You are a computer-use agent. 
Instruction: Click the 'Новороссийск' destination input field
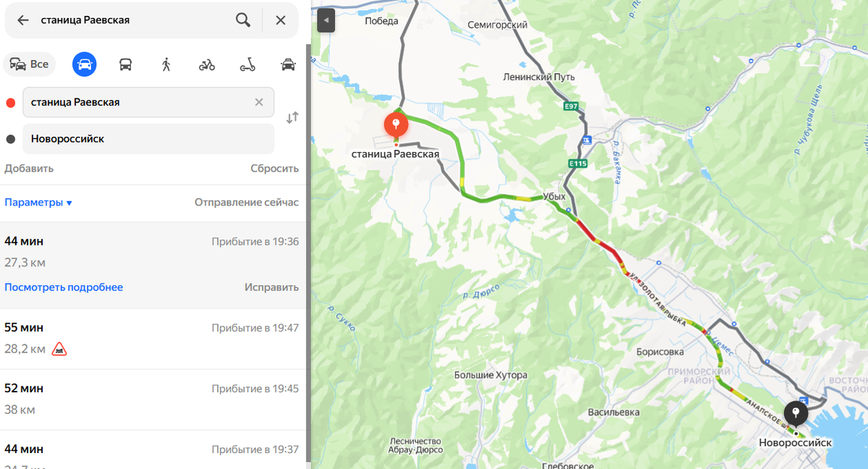148,139
